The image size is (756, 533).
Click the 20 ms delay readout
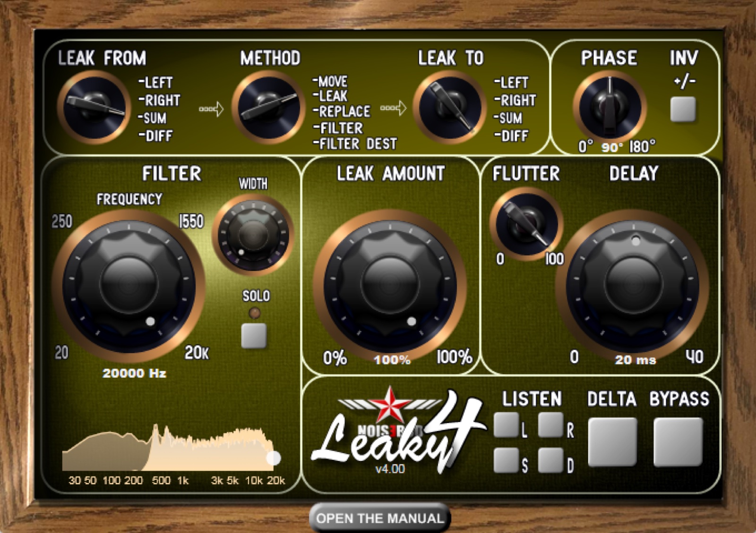click(635, 360)
